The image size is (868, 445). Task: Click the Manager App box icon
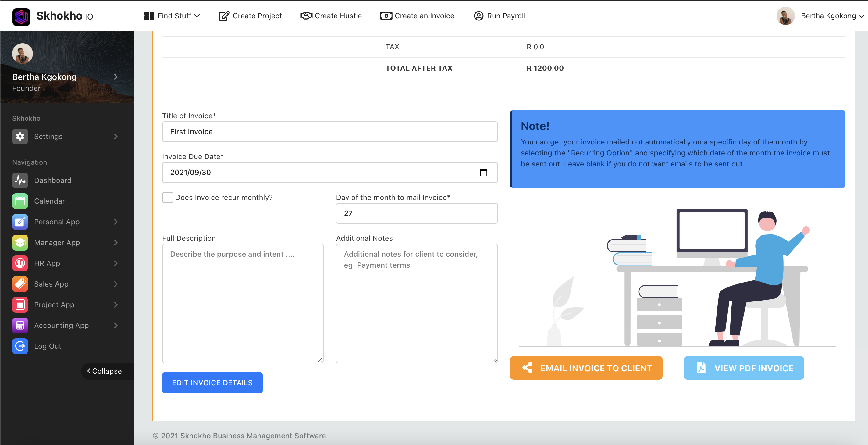[20, 242]
